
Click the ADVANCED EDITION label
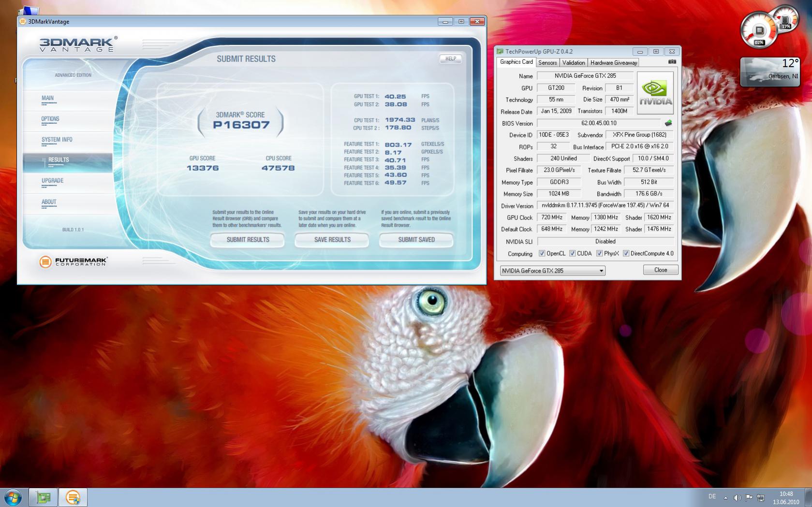73,75
